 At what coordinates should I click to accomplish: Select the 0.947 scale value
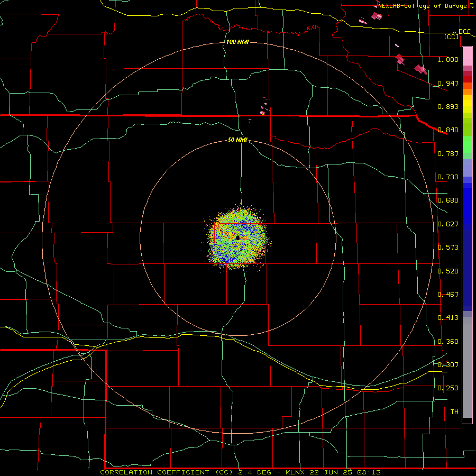click(x=448, y=83)
